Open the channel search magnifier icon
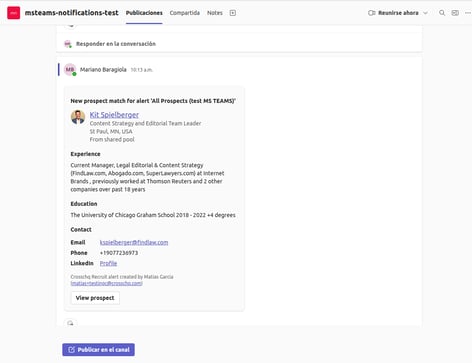 coord(442,13)
